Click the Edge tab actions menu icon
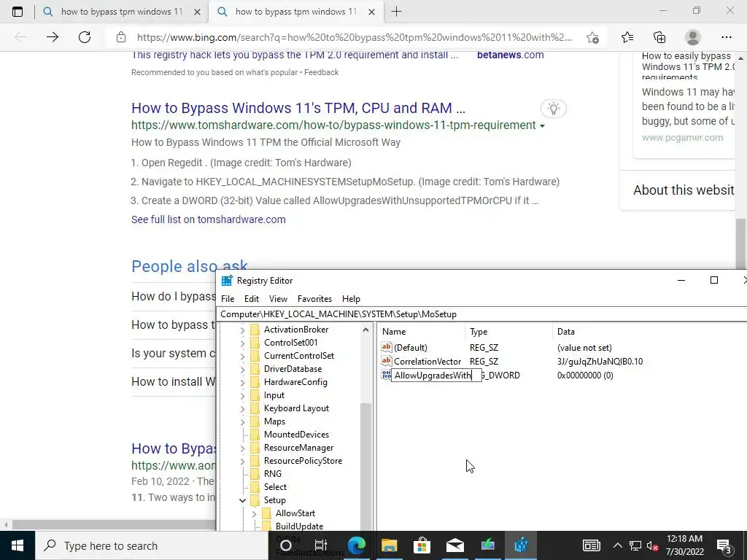747x560 pixels. click(18, 12)
